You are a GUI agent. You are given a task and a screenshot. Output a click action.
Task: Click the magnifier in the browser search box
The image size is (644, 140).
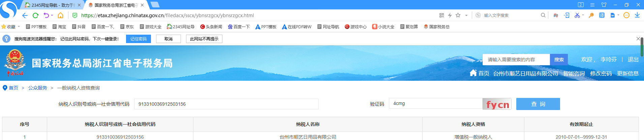click(x=543, y=15)
